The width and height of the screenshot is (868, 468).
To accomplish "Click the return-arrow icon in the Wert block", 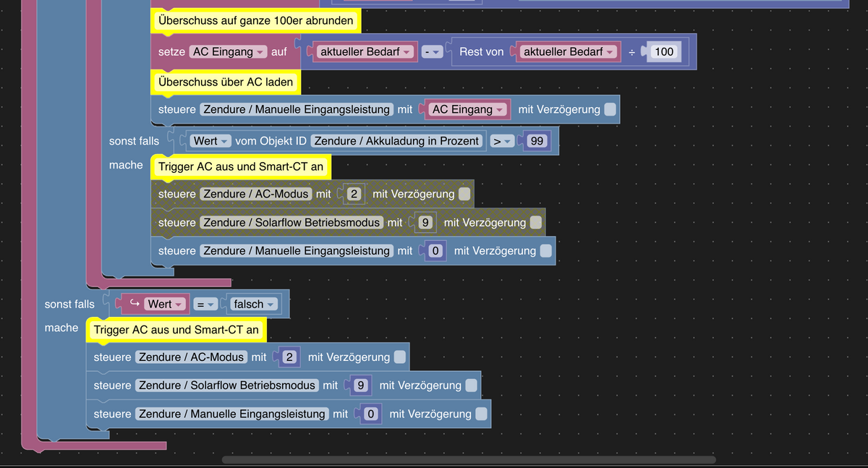I will point(134,304).
